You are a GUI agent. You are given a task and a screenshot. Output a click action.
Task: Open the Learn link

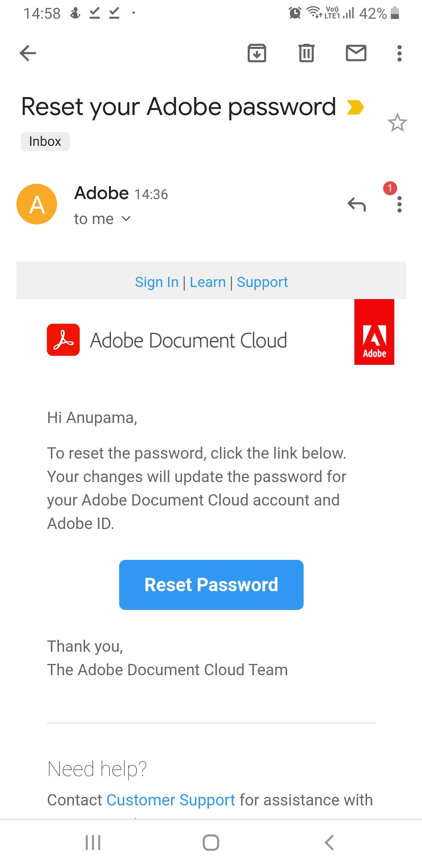pos(207,282)
